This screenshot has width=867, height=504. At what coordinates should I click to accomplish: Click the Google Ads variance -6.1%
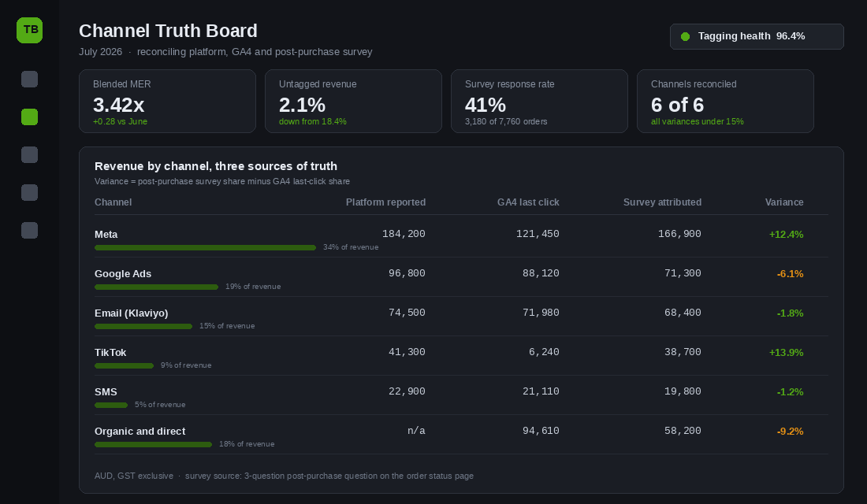[790, 273]
